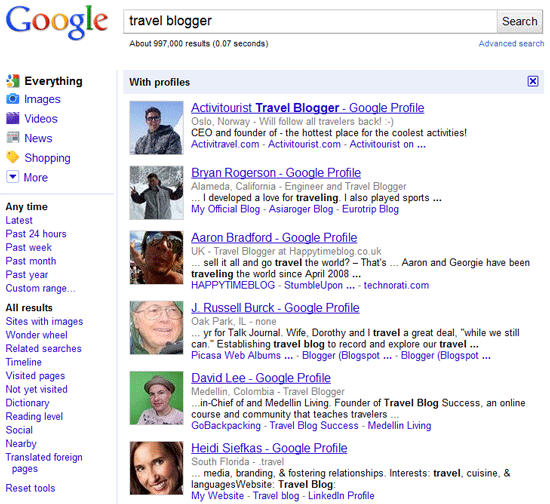Filter by Reading level
The height and width of the screenshot is (504, 550).
(x=34, y=417)
